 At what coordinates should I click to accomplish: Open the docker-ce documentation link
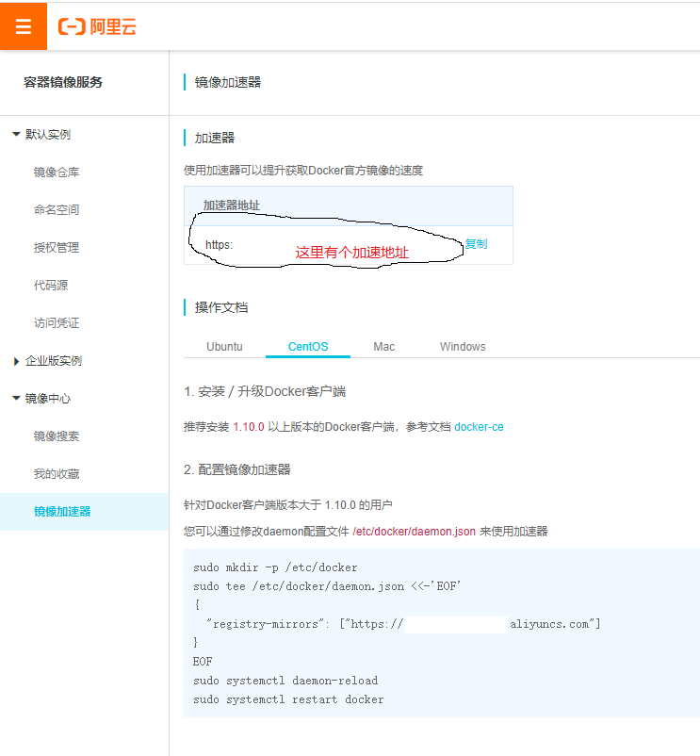tap(479, 427)
